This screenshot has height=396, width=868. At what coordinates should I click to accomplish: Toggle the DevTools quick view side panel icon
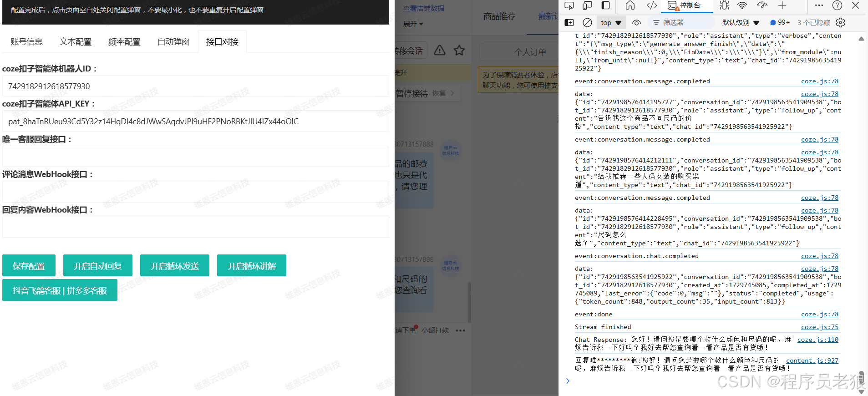(x=606, y=5)
